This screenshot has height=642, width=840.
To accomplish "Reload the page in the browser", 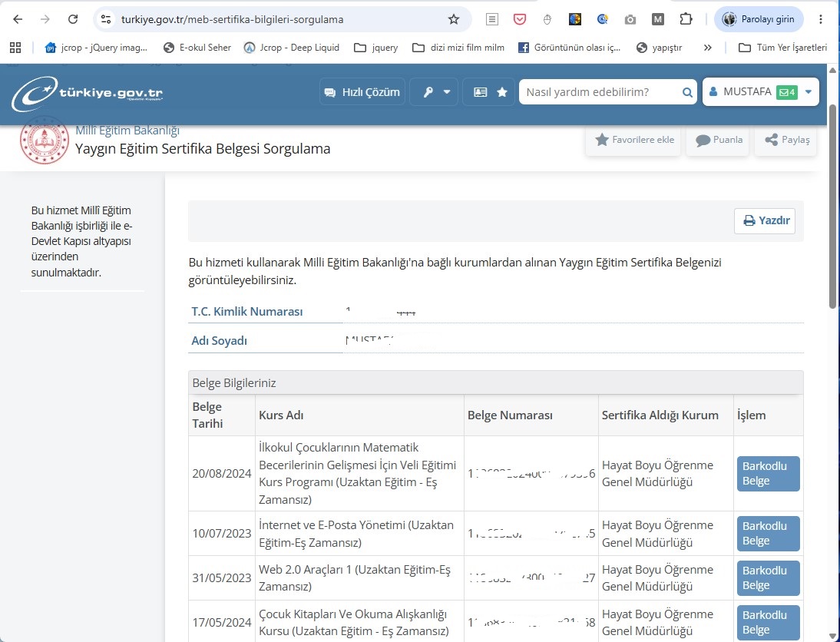I will 73,19.
